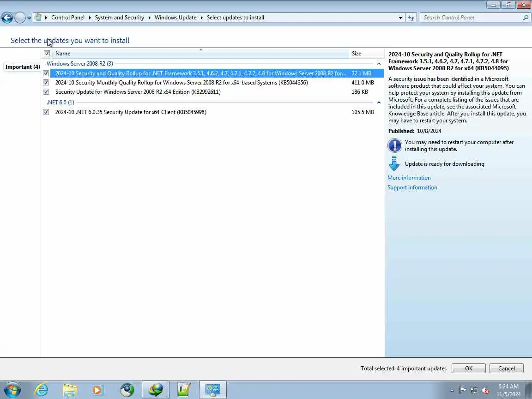Collapse the Windows Server 2008 R2 (3) group
This screenshot has width=532, height=399.
379,64
